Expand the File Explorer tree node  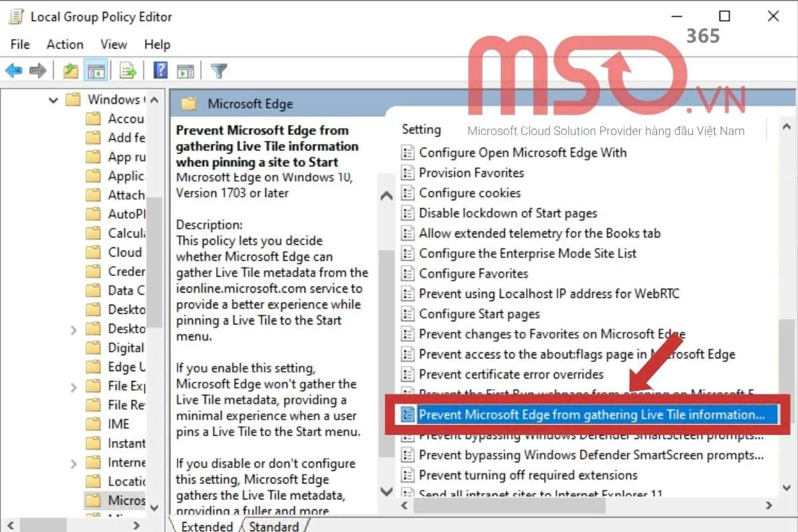point(72,386)
